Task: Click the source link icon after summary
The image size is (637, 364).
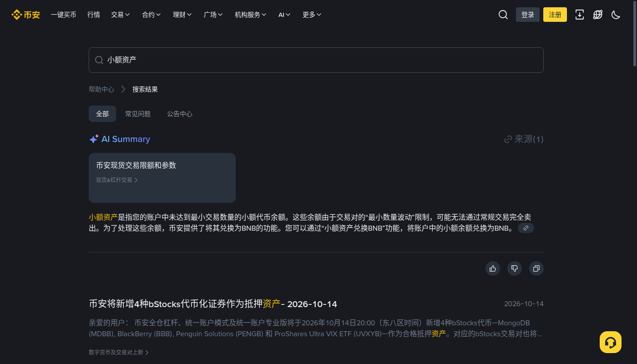Action: (526, 228)
